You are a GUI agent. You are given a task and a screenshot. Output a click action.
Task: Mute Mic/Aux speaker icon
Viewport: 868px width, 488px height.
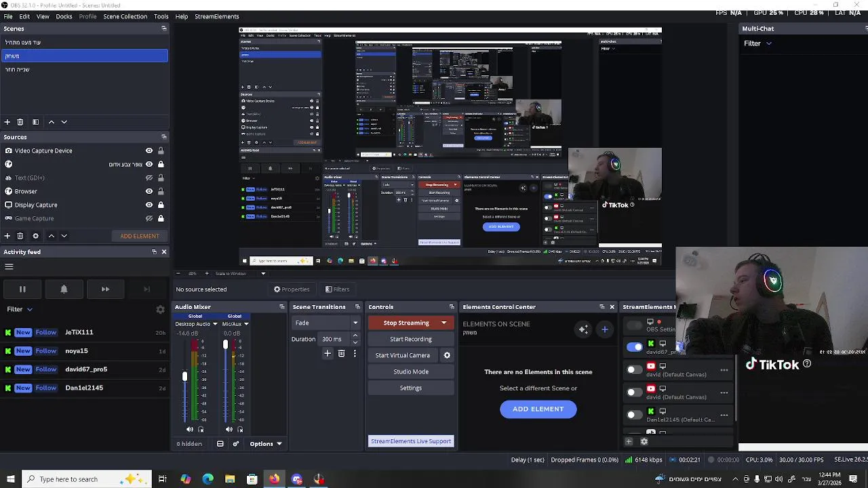tap(229, 429)
